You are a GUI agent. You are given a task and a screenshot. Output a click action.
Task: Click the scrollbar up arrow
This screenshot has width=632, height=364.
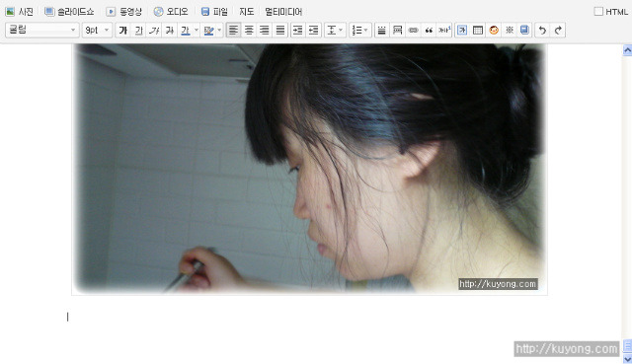click(x=628, y=50)
